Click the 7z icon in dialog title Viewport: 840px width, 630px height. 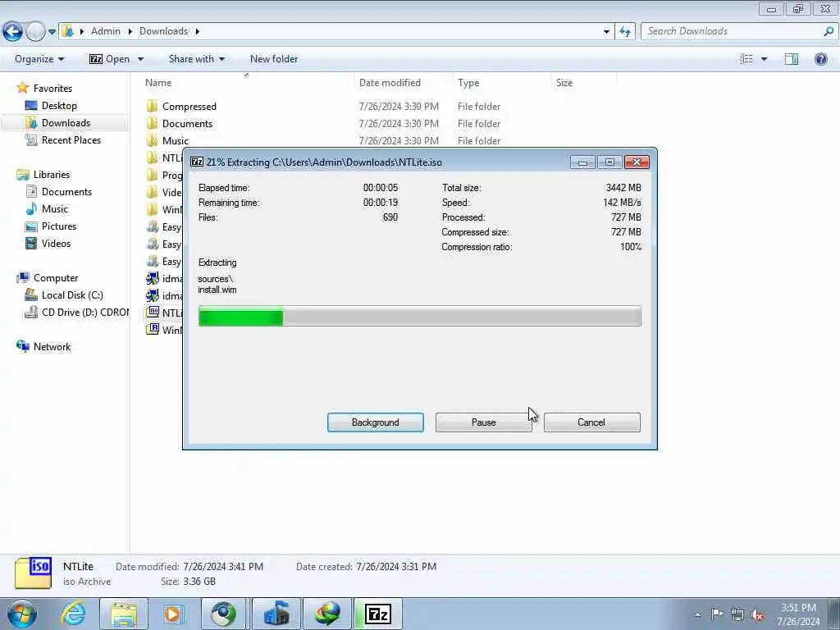[197, 162]
